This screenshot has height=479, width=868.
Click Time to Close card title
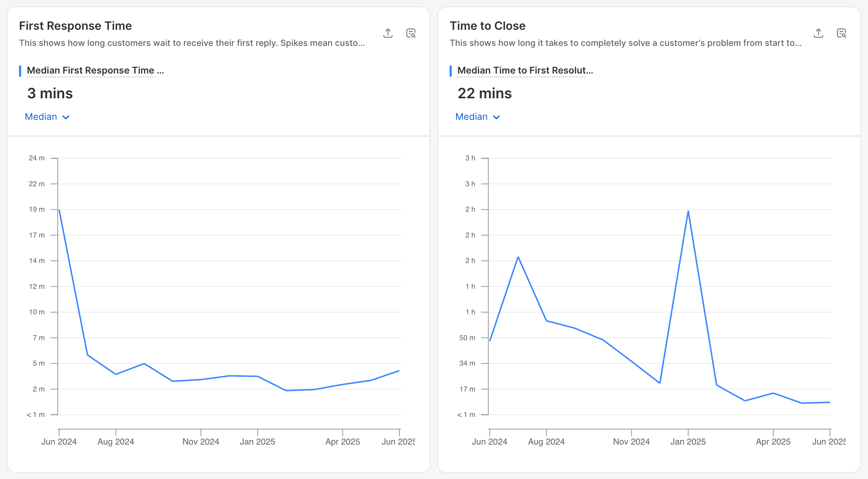click(x=487, y=26)
